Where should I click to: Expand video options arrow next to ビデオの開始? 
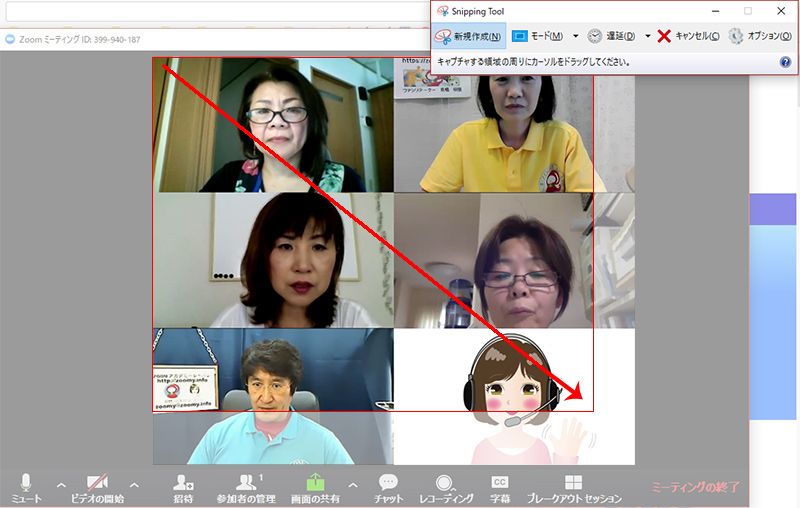click(135, 485)
